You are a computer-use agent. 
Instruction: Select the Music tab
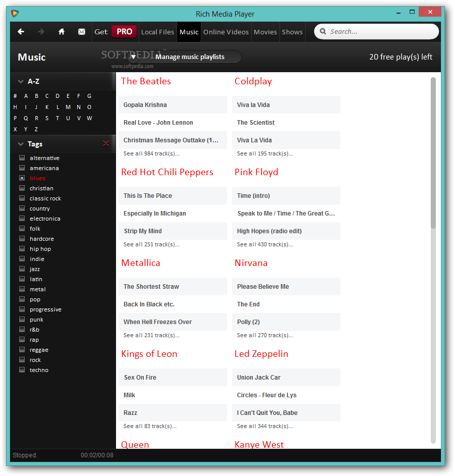[189, 32]
